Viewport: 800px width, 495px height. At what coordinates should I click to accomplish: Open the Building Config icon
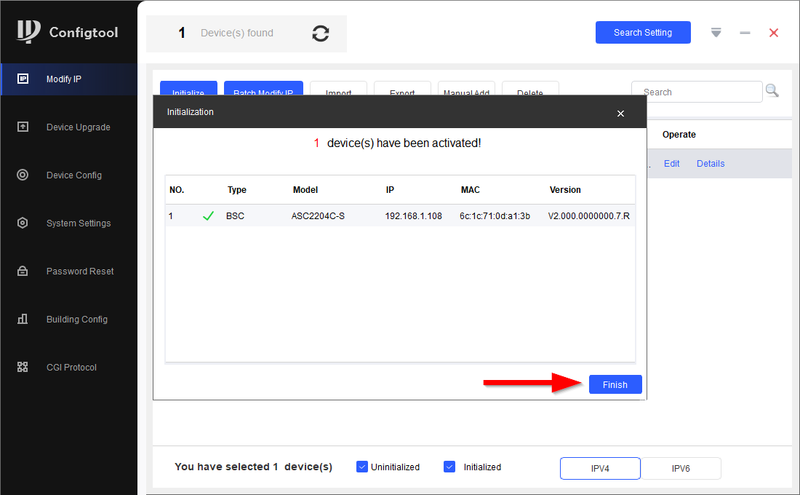click(22, 319)
